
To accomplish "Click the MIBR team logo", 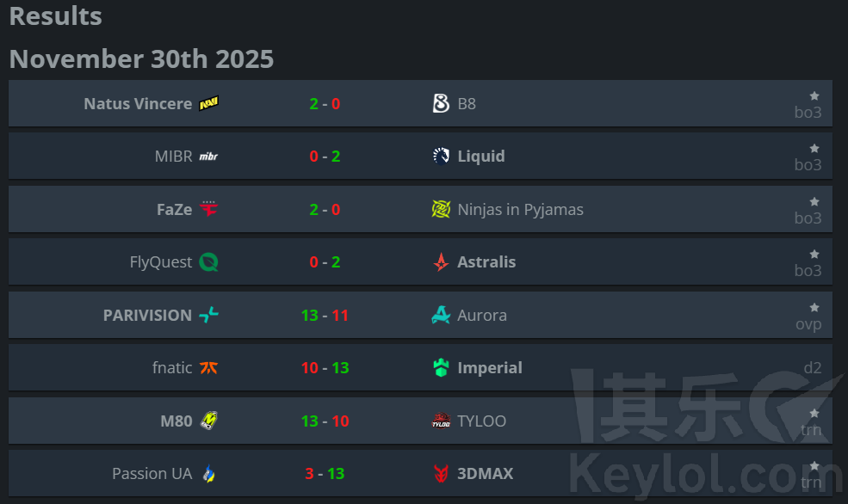I will [x=208, y=157].
